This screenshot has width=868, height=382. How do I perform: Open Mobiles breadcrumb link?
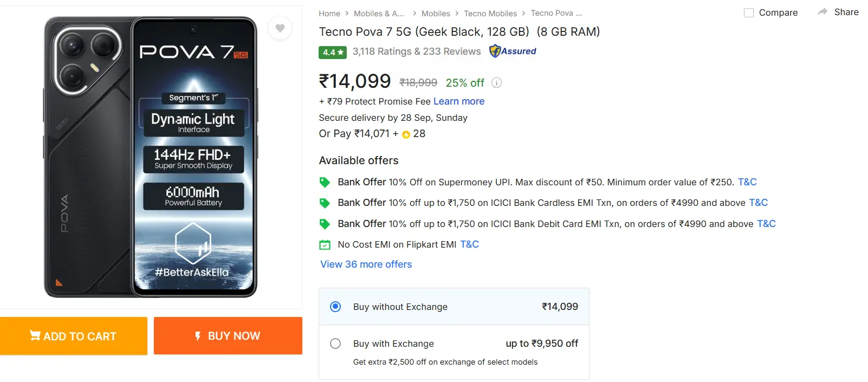tap(436, 14)
